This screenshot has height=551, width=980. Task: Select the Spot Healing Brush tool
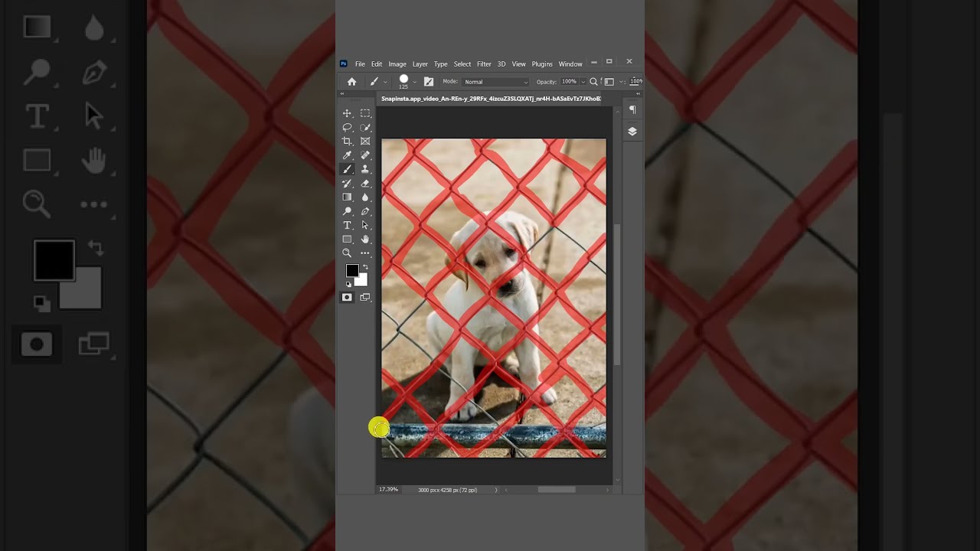point(365,155)
